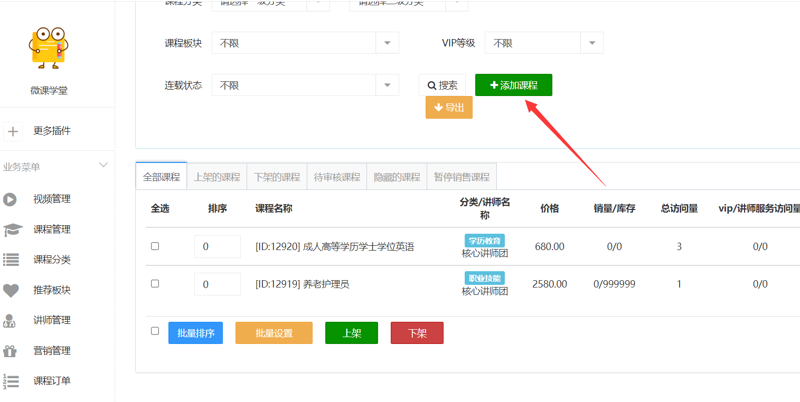Click price value 680.00
The image size is (800, 402).
549,247
